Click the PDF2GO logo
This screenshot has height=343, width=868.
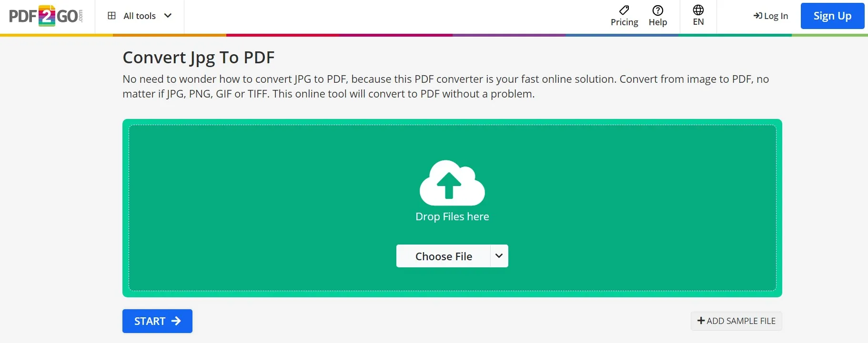pos(46,16)
